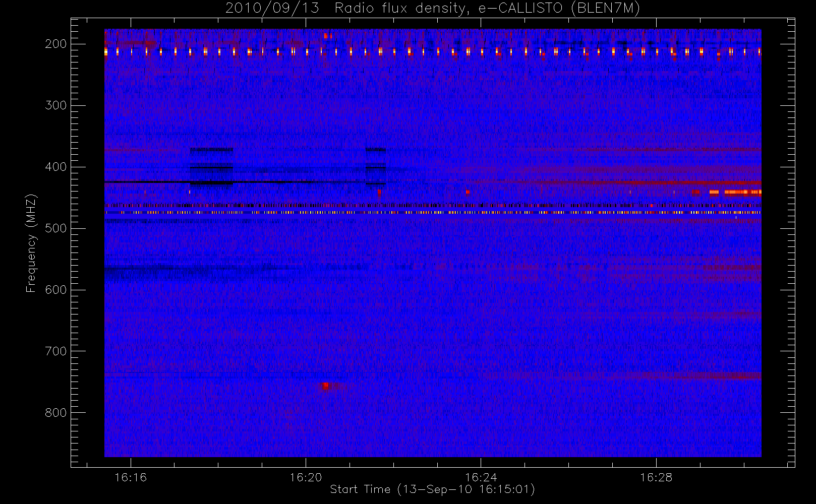Click the 'Start Time (13-Sep-10 16:15:01)' x-axis label

[432, 489]
